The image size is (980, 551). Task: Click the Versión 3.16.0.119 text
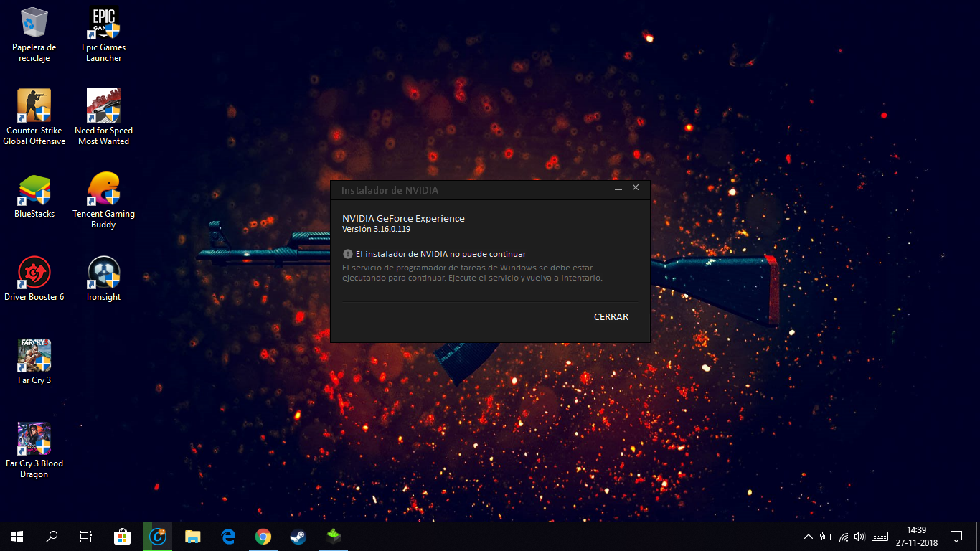tap(376, 229)
